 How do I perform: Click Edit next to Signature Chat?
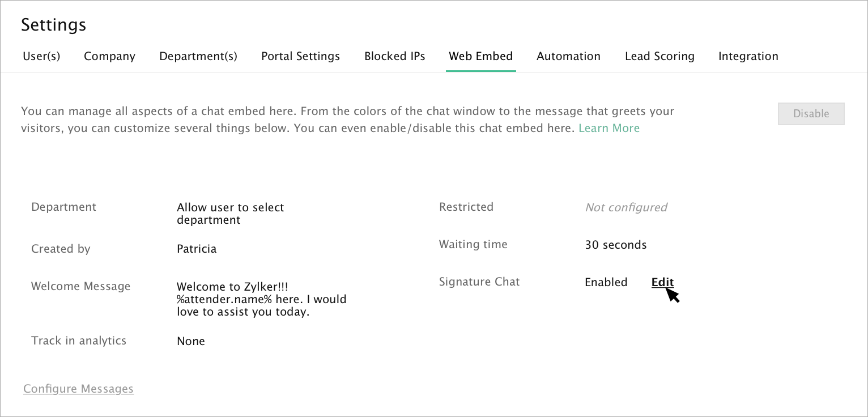coord(662,282)
